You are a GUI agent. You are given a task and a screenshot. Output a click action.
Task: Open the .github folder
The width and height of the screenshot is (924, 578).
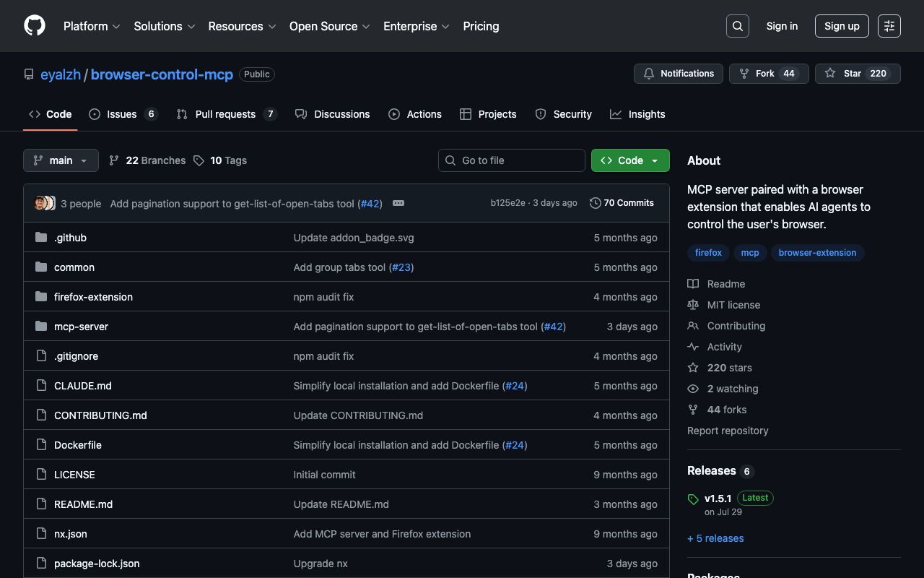(x=70, y=238)
